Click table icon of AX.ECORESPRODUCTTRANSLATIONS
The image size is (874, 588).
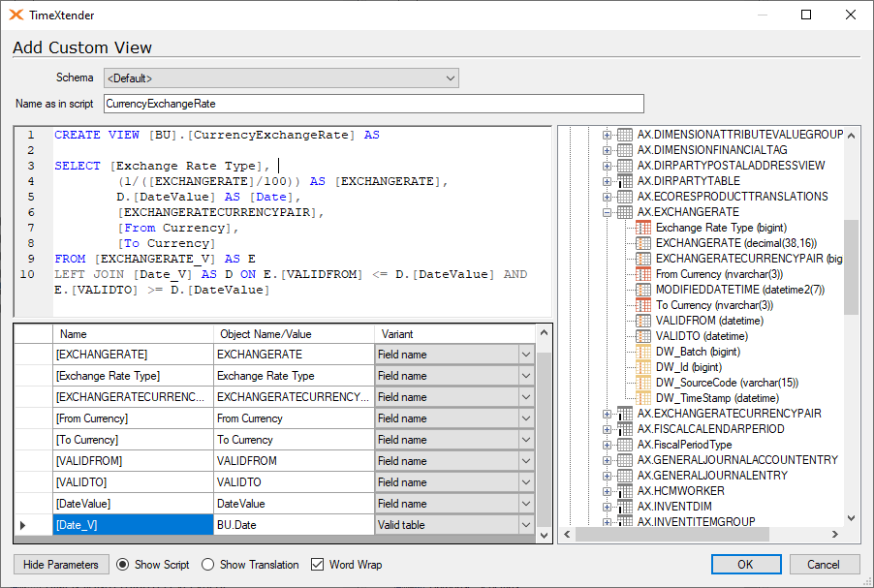[x=625, y=197]
